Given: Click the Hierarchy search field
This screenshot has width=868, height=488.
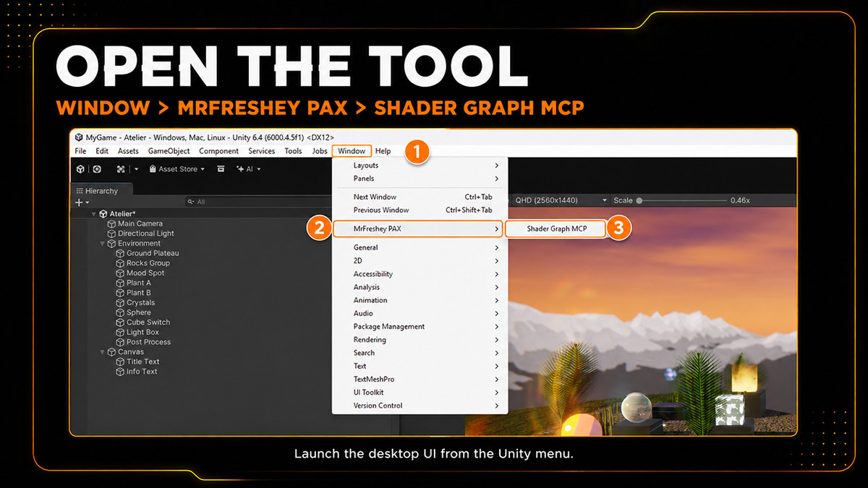Looking at the screenshot, I should pyautogui.click(x=257, y=202).
